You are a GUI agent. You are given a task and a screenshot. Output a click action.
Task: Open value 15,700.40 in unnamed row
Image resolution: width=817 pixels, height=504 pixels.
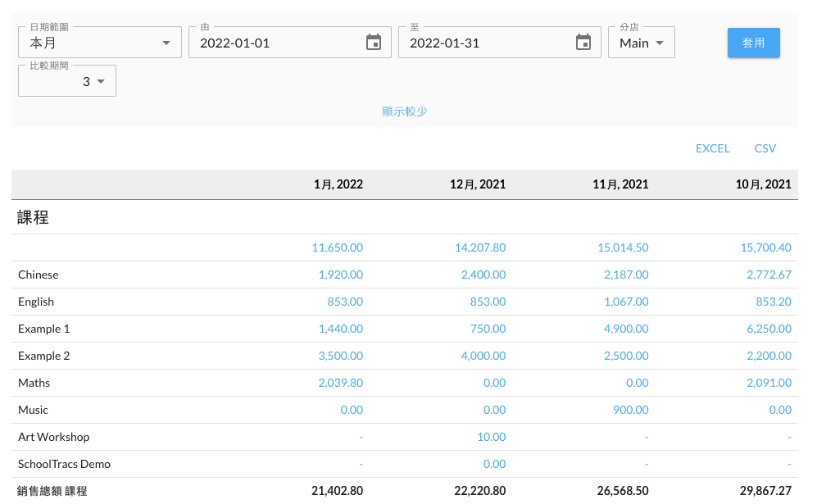point(765,247)
